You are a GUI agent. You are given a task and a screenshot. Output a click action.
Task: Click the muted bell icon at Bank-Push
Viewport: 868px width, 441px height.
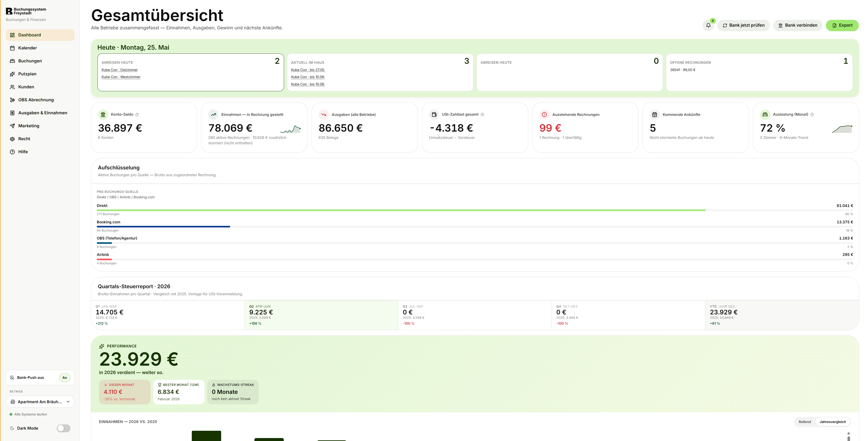pyautogui.click(x=12, y=378)
